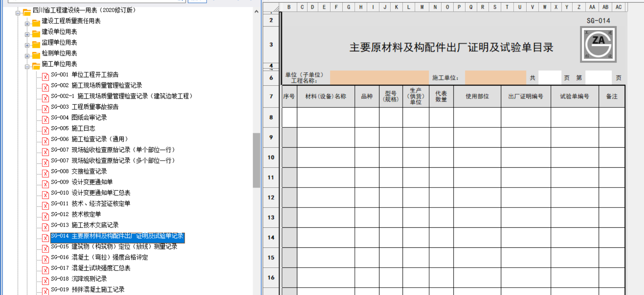Click the folder icon for 建设单位用表
This screenshot has height=295, width=644.
coord(36,34)
